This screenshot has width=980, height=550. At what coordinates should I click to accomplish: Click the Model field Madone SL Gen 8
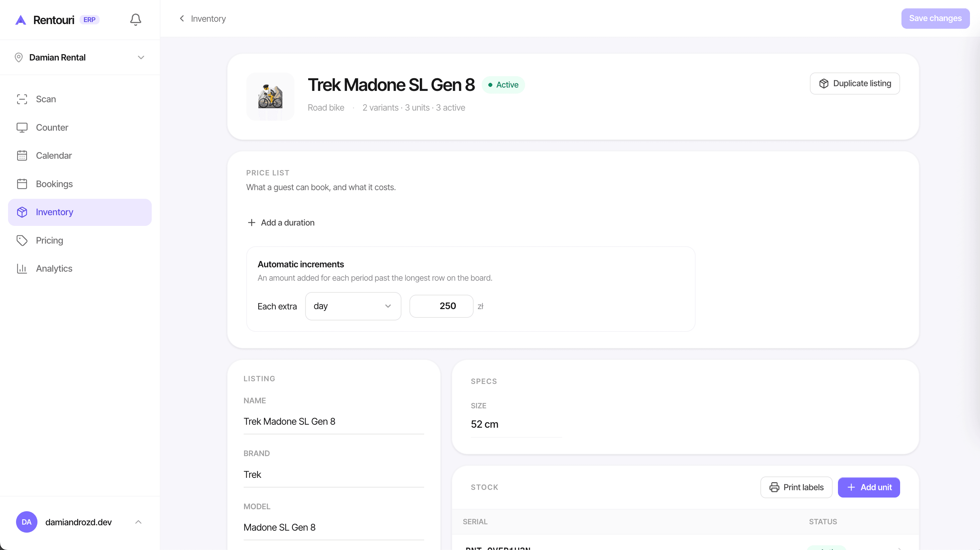click(x=334, y=528)
